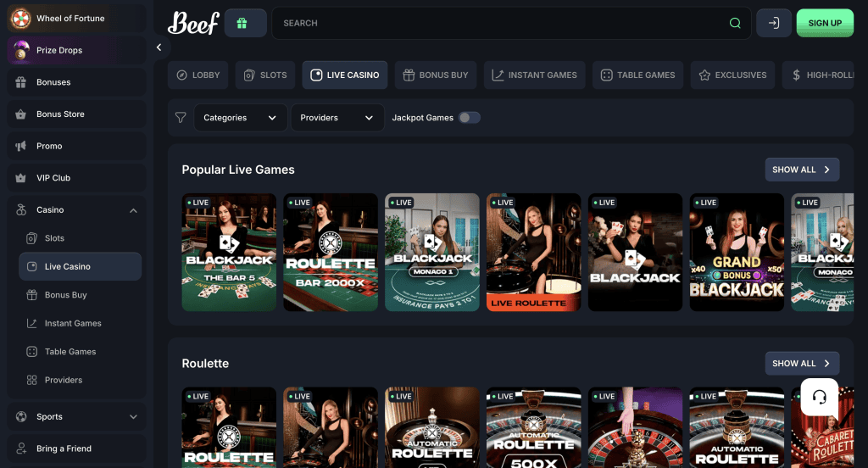
Task: Switch to the Slots tab
Action: point(265,75)
